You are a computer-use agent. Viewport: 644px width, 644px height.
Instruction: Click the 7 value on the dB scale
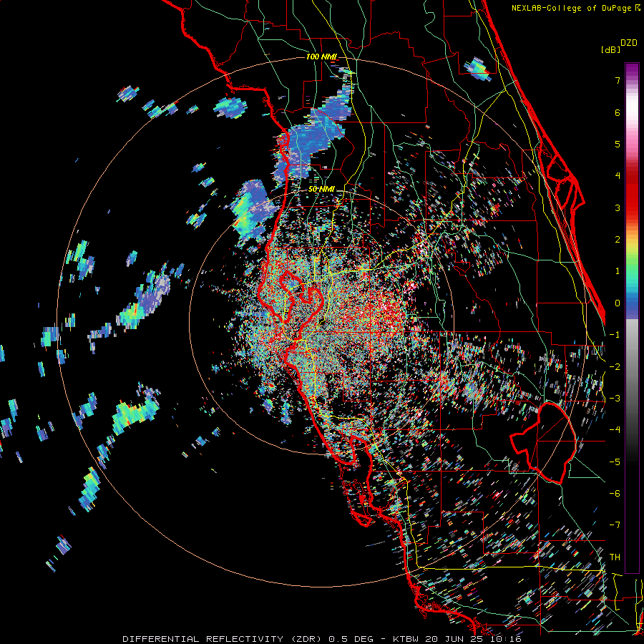coord(618,80)
